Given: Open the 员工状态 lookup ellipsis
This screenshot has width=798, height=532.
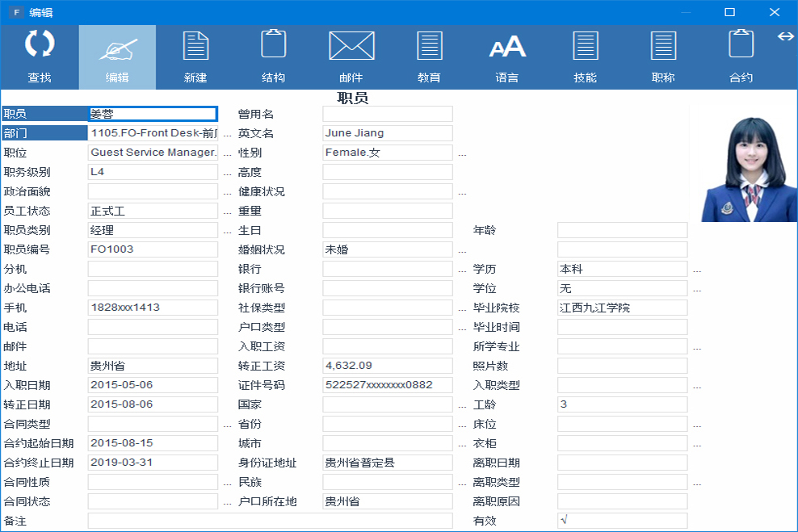Looking at the screenshot, I should point(227,212).
